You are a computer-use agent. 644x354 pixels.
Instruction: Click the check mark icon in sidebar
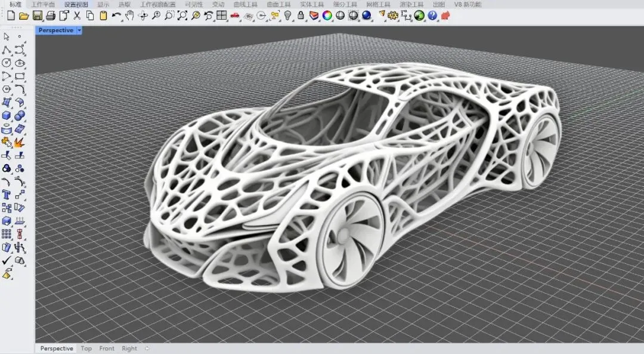(7, 260)
